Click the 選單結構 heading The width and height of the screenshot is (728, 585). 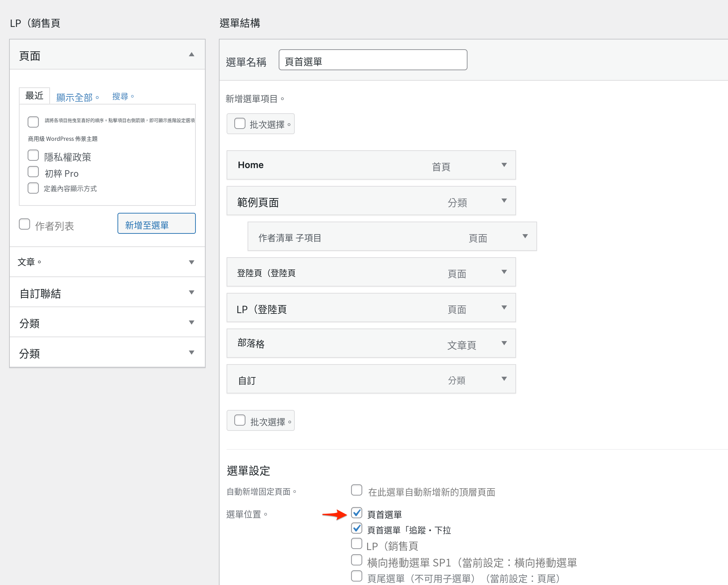coord(240,23)
